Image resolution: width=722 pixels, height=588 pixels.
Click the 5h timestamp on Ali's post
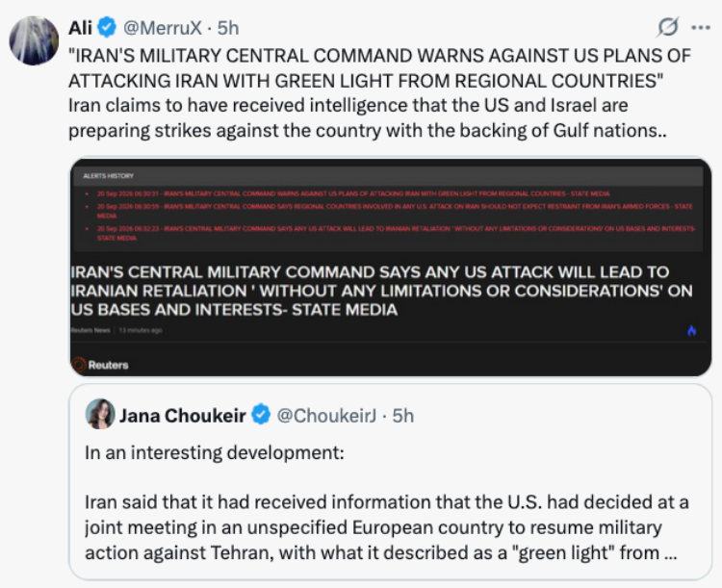228,28
